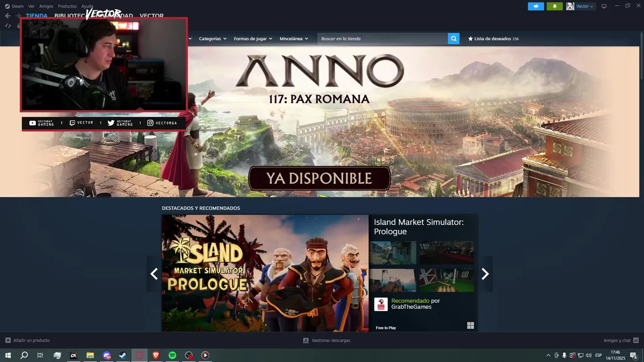Expand the Formas de jugar dropdown
Image resolution: width=644 pixels, height=362 pixels.
253,39
